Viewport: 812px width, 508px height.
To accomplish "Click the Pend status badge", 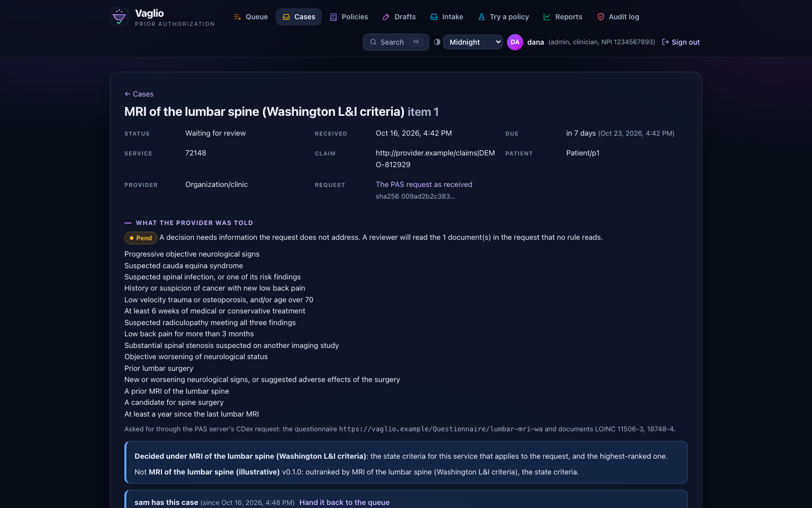I will click(141, 238).
